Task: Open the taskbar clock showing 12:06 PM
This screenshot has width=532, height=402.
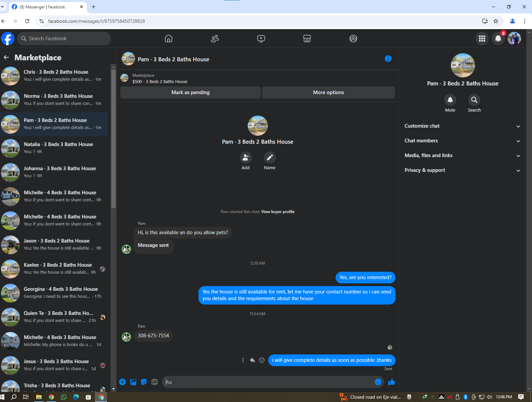Action: [x=504, y=397]
